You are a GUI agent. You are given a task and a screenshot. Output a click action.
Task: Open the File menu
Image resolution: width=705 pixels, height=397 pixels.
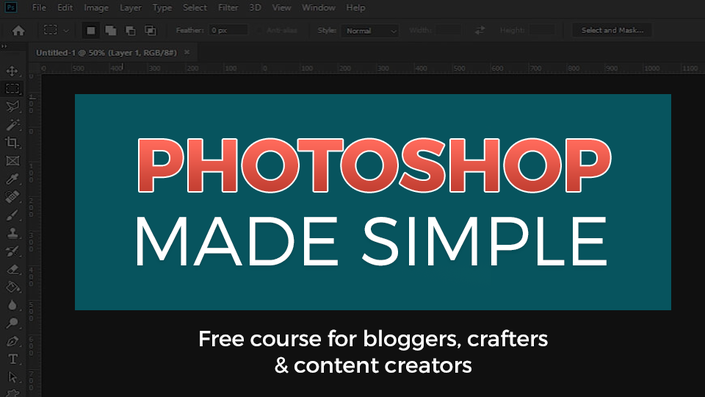(x=39, y=8)
